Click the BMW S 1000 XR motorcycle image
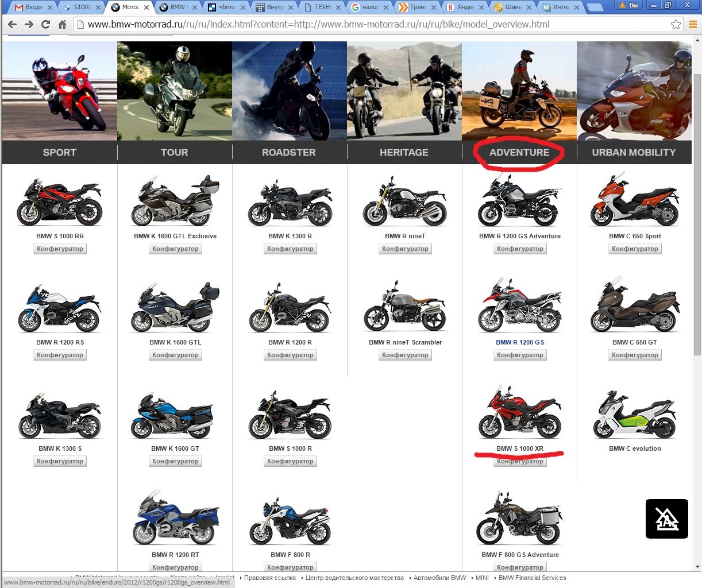Viewport: 702px width, 588px height. pos(519,413)
